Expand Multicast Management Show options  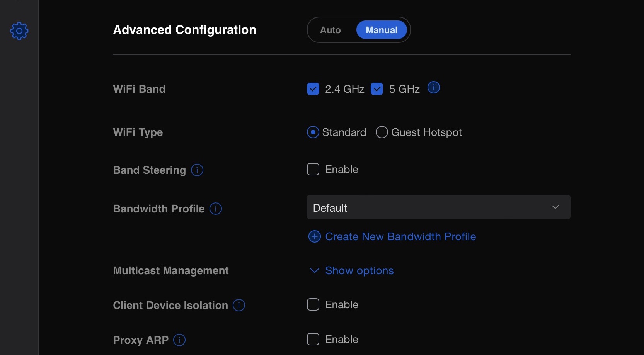pos(359,270)
